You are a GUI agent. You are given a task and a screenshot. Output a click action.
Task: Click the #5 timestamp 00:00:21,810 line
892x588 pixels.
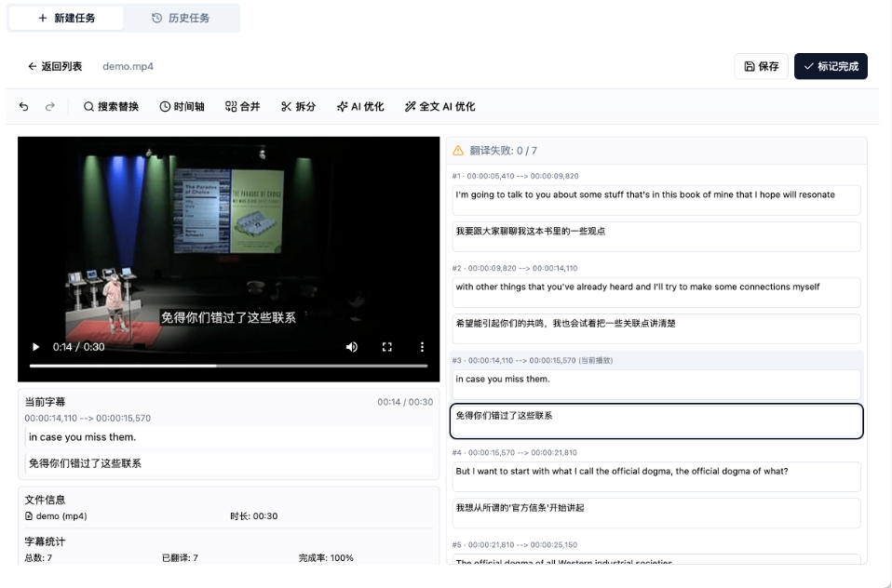click(x=514, y=545)
